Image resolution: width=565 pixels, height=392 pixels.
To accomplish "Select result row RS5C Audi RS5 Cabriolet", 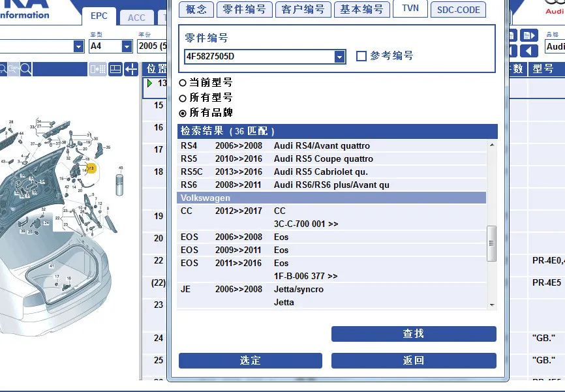I will coord(331,172).
